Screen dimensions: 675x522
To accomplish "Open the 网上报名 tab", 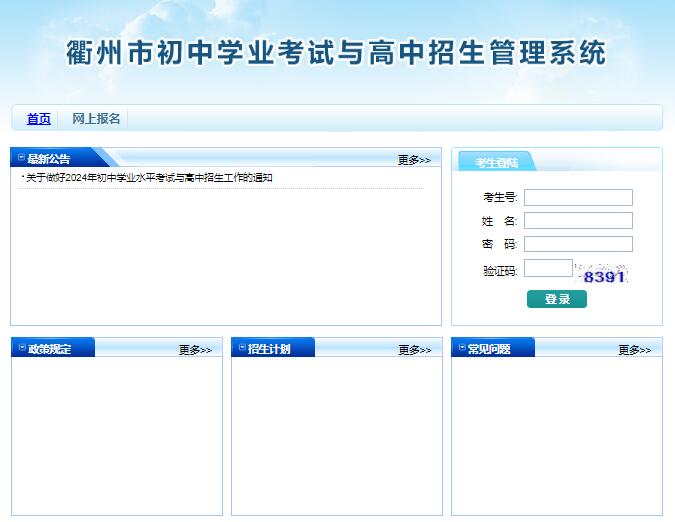I will click(96, 119).
